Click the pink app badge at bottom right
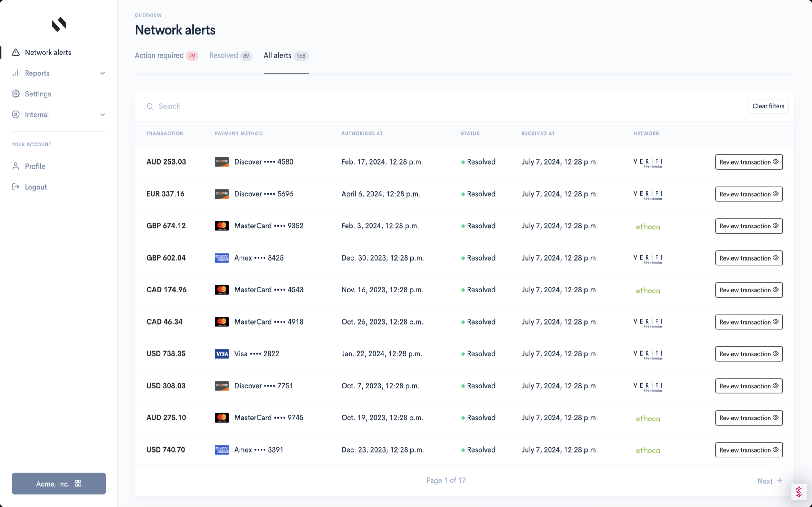 [799, 492]
